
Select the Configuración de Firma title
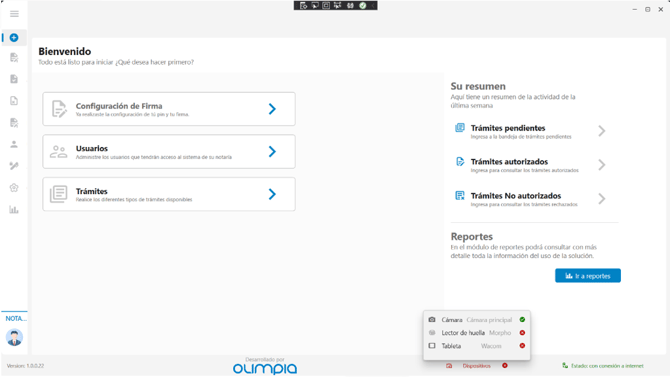119,106
